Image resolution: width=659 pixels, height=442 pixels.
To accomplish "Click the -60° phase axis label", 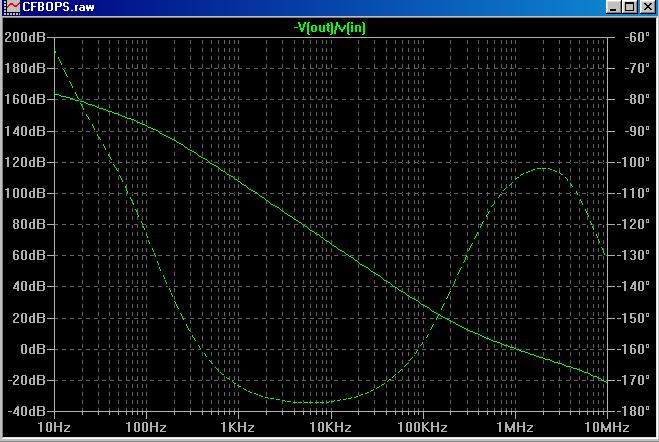I will tap(637, 37).
